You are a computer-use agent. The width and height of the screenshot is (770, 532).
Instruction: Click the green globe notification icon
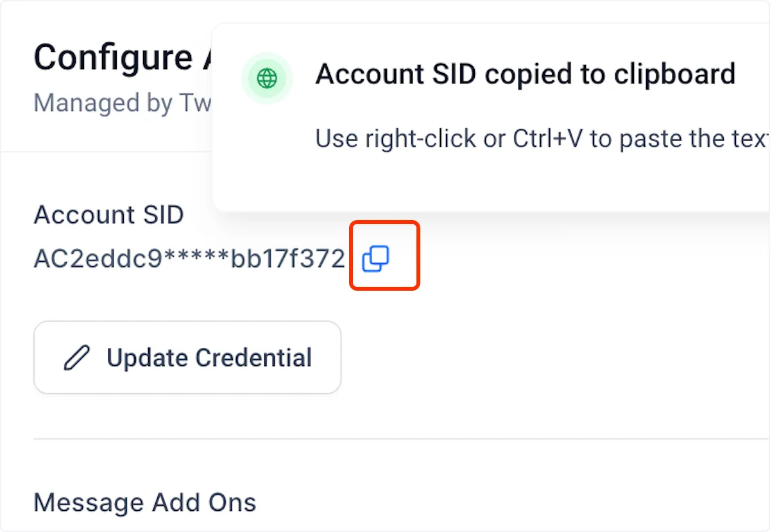[266, 79]
